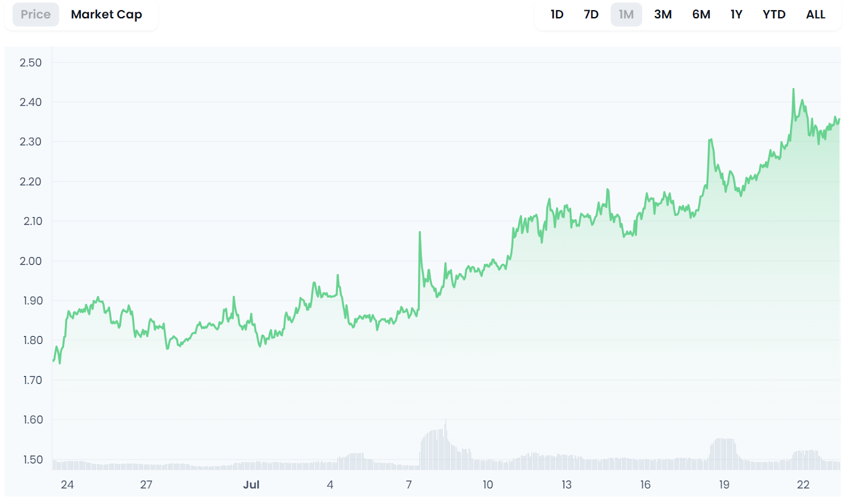Click the 2.00 price axis label
The height and width of the screenshot is (504, 854).
(x=30, y=261)
